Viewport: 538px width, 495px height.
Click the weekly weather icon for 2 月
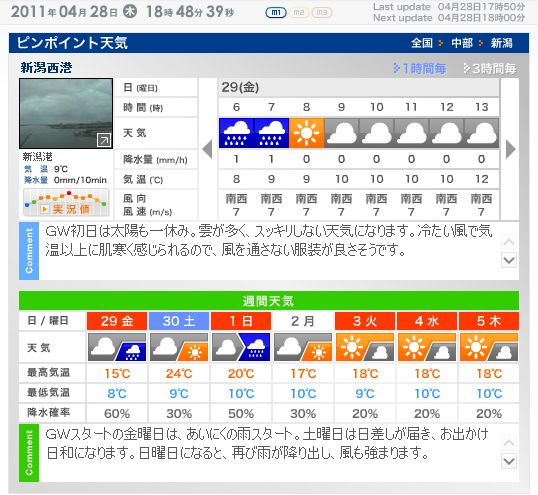[x=303, y=347]
